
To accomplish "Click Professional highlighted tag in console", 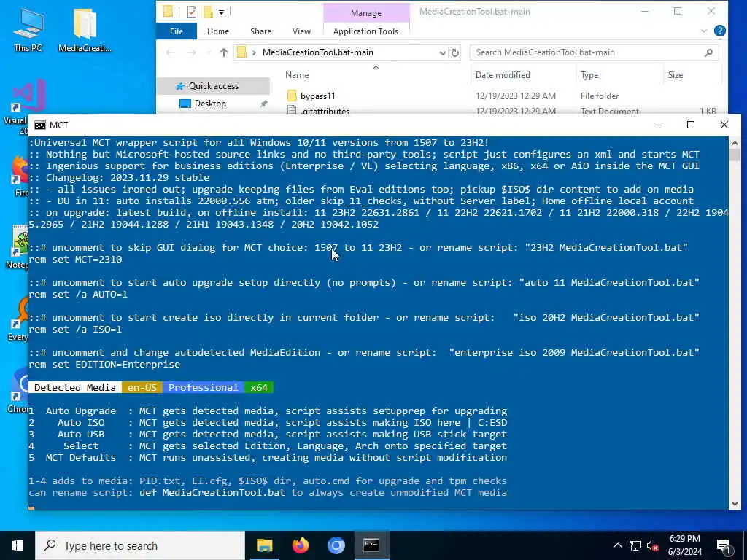I will pyautogui.click(x=204, y=388).
